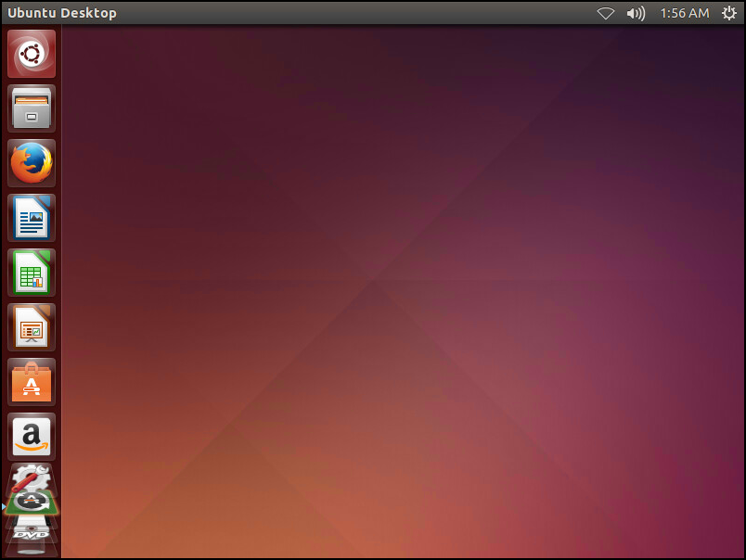
Task: Open the power and session menu
Action: coord(729,13)
